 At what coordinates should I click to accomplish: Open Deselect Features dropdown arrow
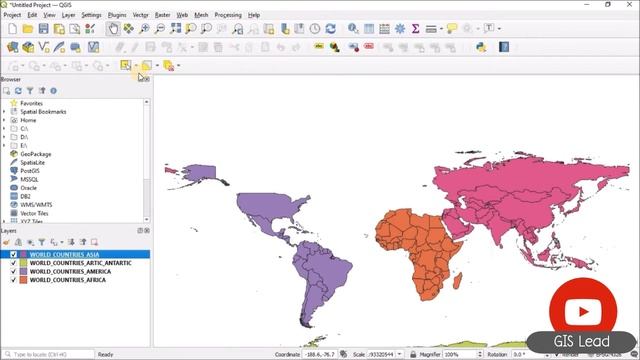tap(178, 65)
